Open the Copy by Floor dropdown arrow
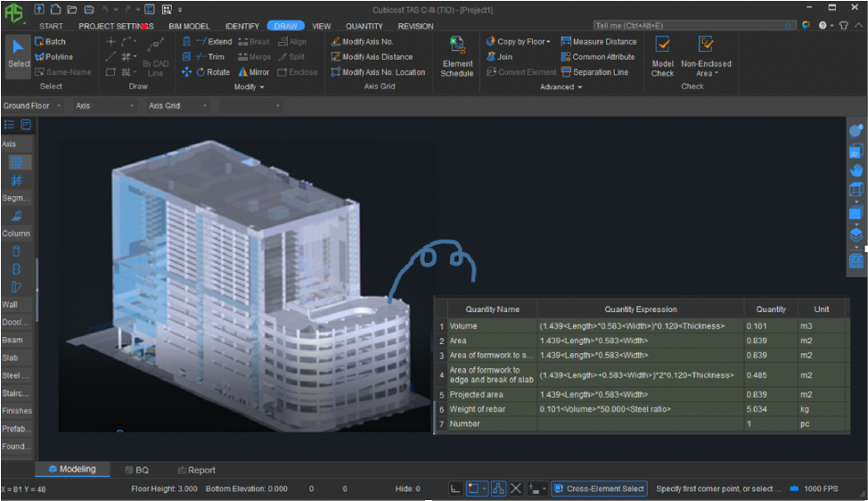The width and height of the screenshot is (868, 501). click(x=548, y=42)
